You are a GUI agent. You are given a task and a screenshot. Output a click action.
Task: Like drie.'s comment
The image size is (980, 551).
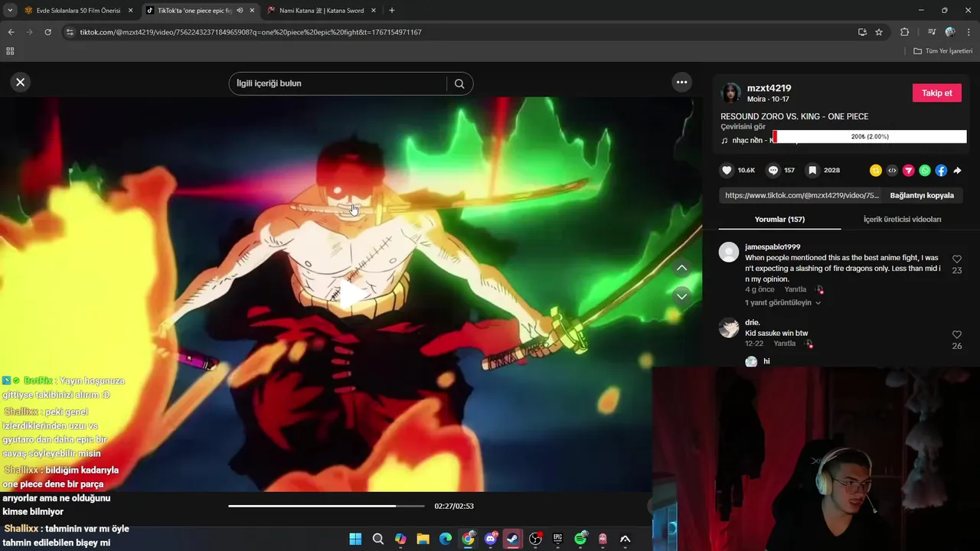pos(956,335)
